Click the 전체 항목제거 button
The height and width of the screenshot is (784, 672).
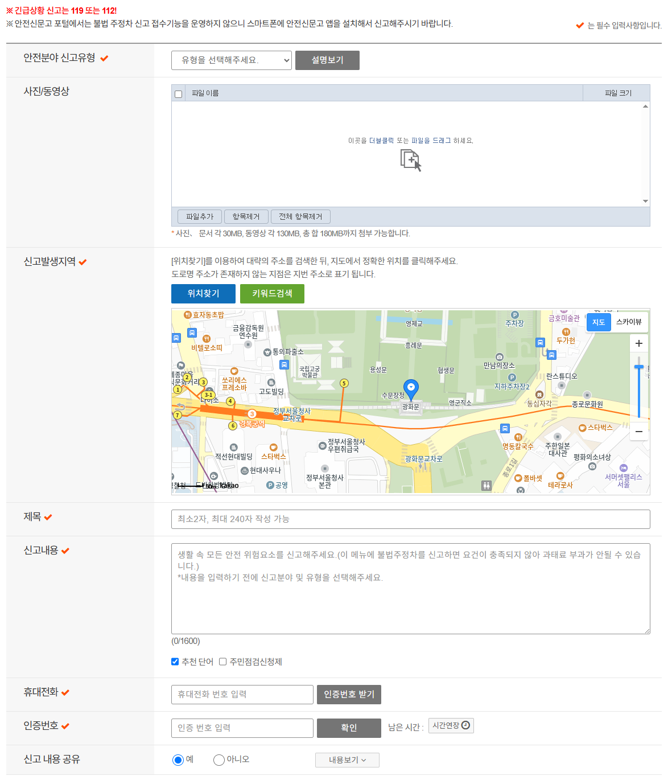pos(300,217)
